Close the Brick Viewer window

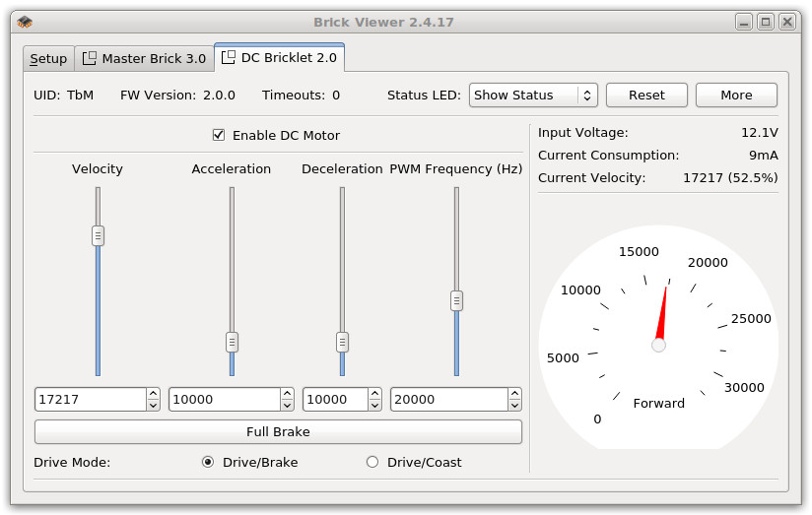(787, 22)
